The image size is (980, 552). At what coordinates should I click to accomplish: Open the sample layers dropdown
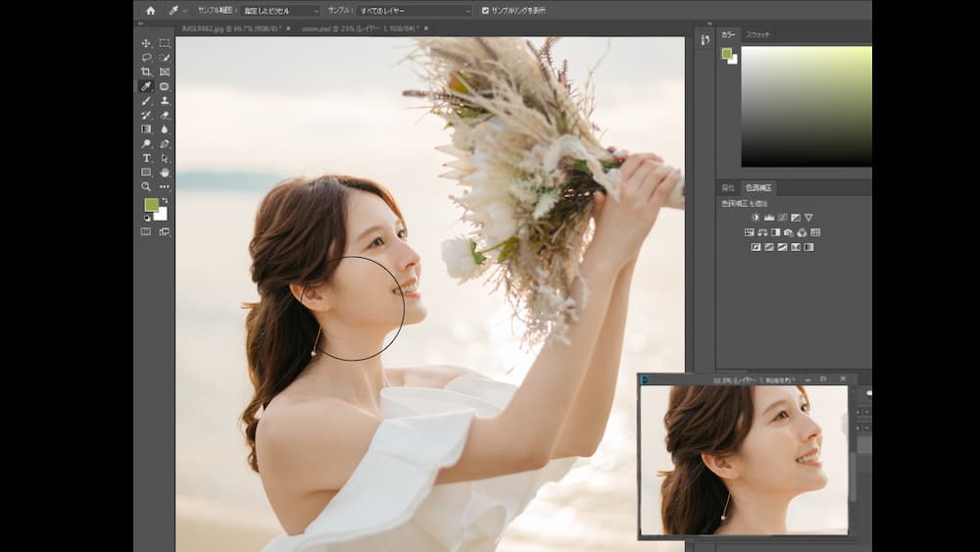pos(412,10)
